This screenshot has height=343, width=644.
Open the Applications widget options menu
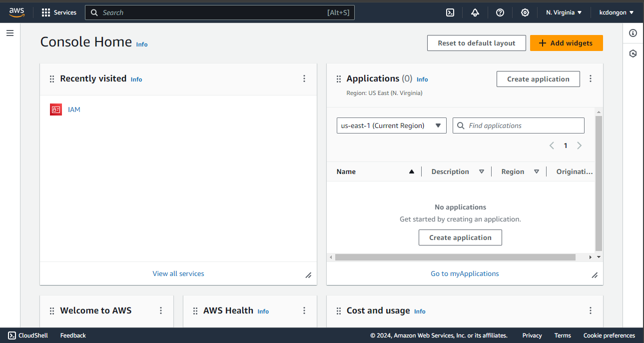pyautogui.click(x=591, y=78)
